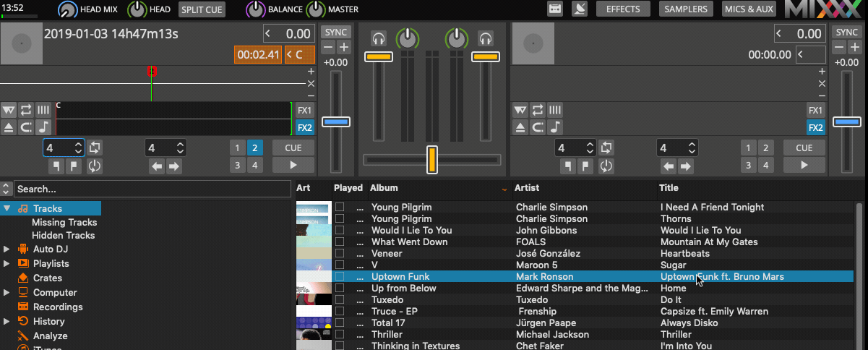This screenshot has width=868, height=350.
Task: Toggle right deck slip mode icon
Action: 538,127
